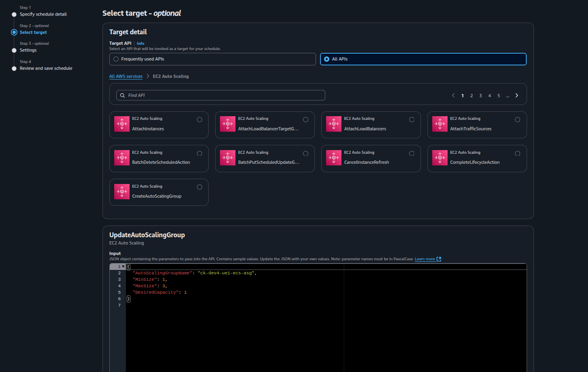Screen dimensions: 588x372
Task: Click the AttachLoadBalancerTargetGroups card icon
Action: click(228, 124)
